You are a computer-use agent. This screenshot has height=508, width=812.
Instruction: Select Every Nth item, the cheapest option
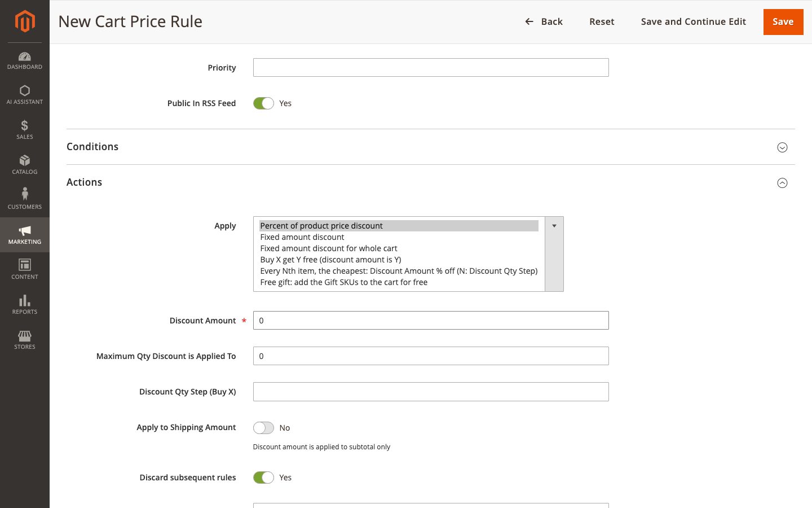click(399, 271)
